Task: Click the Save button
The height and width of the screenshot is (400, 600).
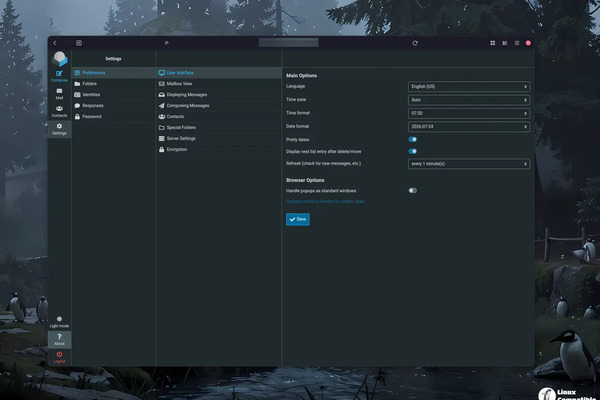Action: 297,218
